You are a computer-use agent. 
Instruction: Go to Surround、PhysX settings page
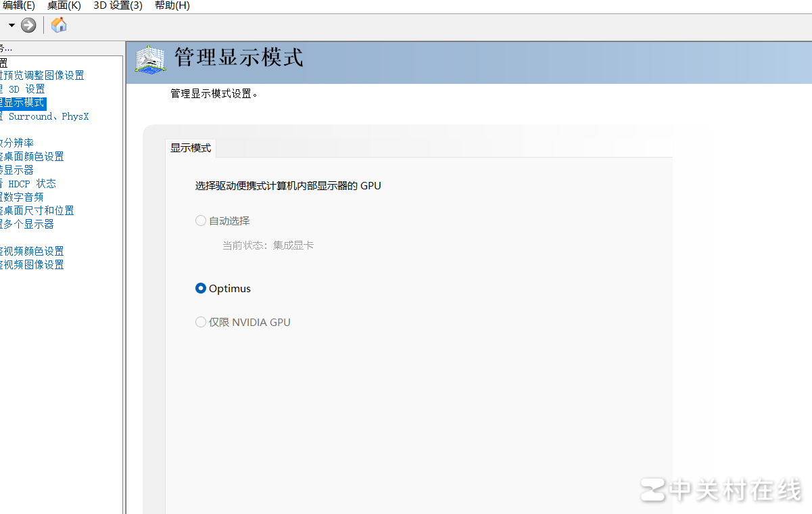point(47,116)
